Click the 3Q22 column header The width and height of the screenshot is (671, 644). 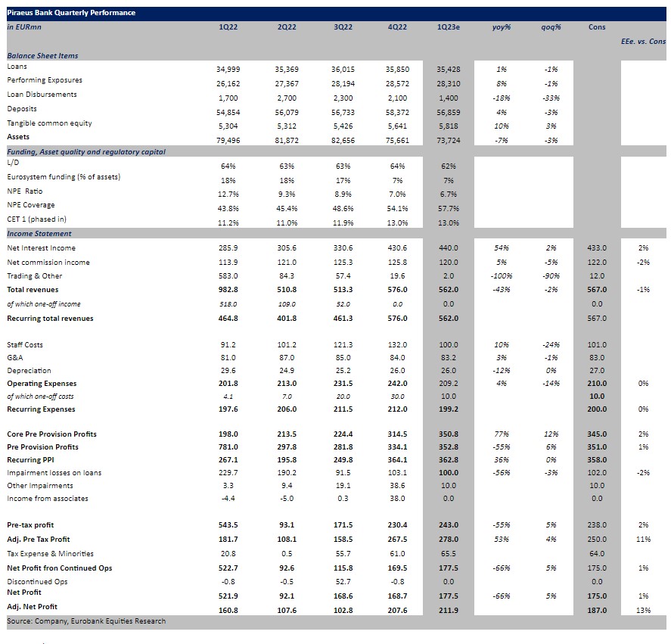pos(343,27)
